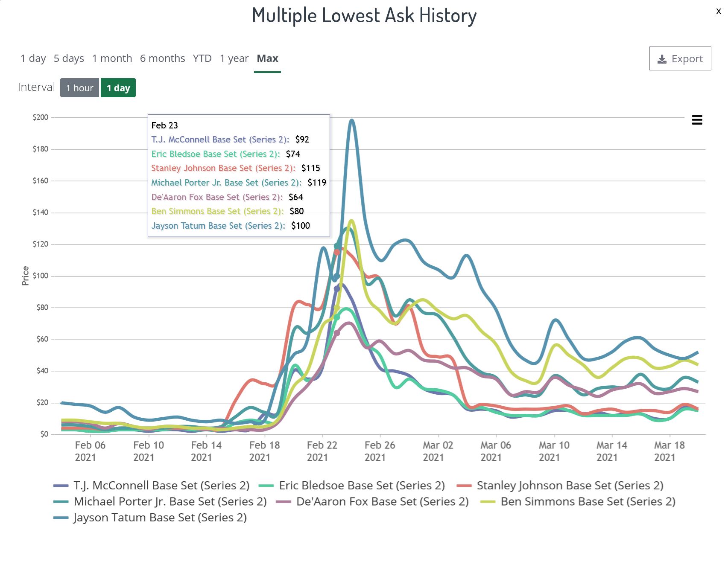The height and width of the screenshot is (579, 728).
Task: Switch range to 1 day
Action: (x=33, y=58)
